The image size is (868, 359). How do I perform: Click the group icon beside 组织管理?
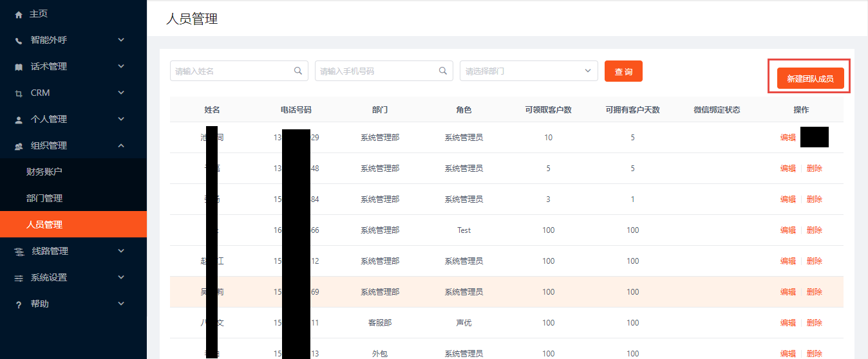19,146
